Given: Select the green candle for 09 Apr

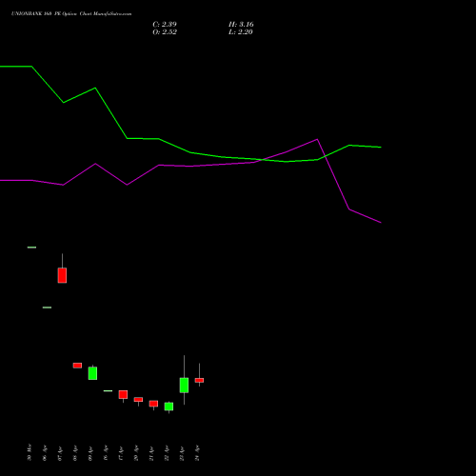Looking at the screenshot, I should click(92, 373).
